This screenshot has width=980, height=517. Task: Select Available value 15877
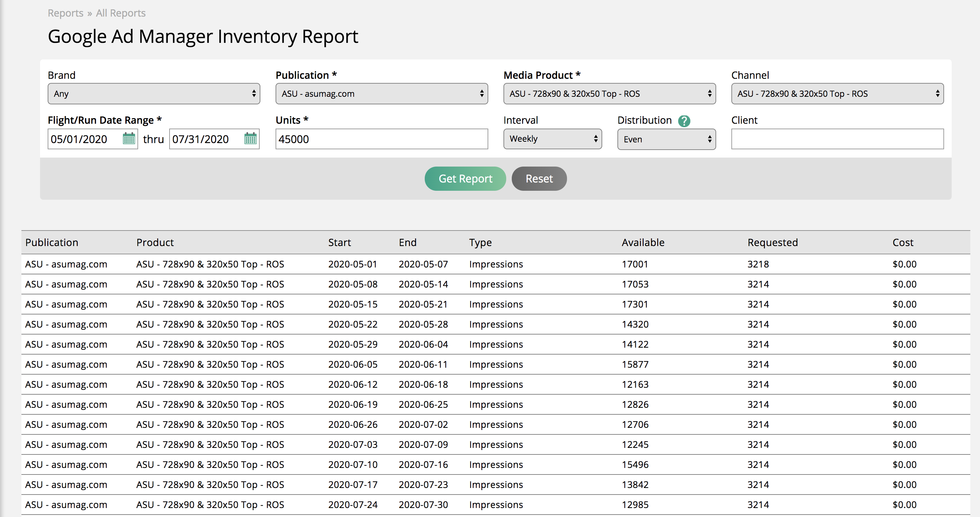pos(635,364)
